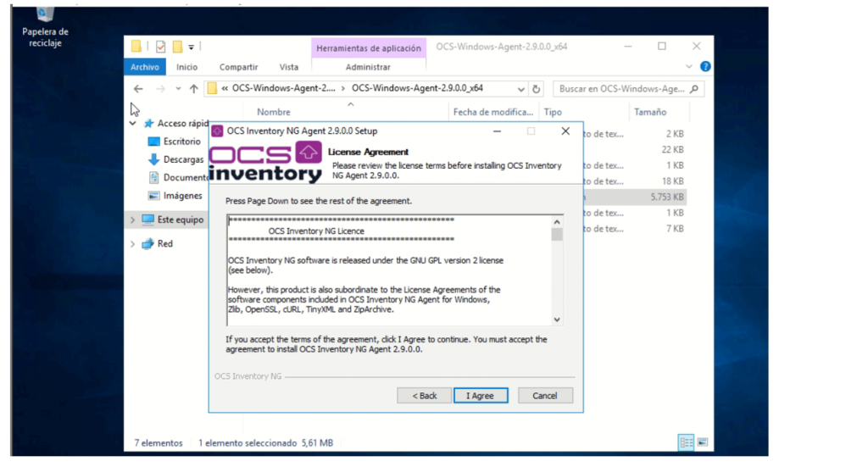Viewport: 868px width, 467px height.
Task: Go back with the Explorer back arrow
Action: click(138, 88)
